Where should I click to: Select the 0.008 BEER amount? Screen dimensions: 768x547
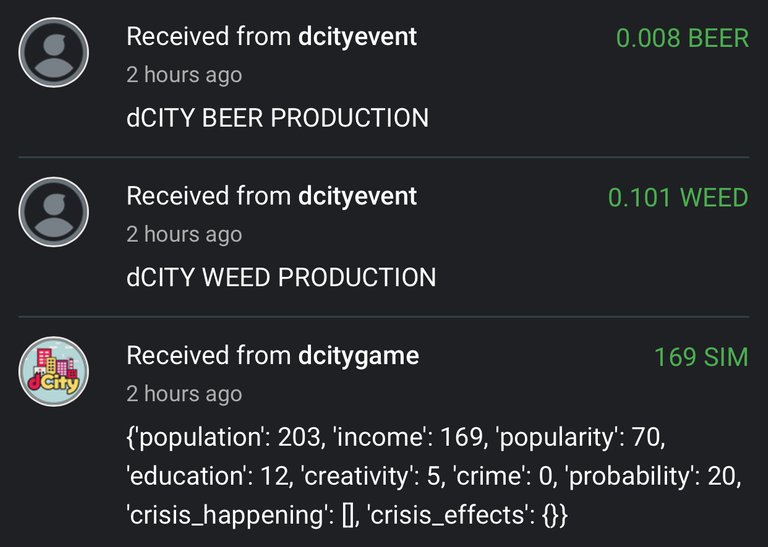pyautogui.click(x=682, y=38)
